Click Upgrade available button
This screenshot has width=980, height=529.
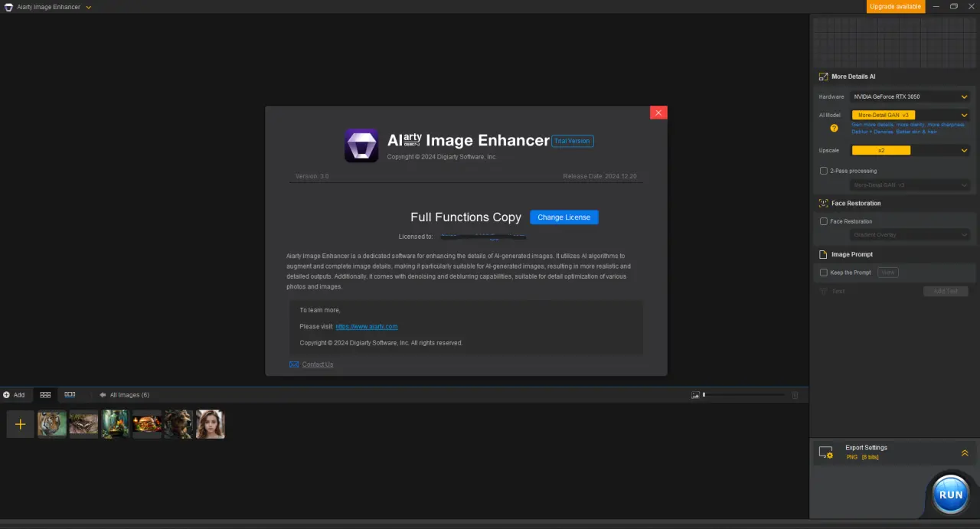pos(896,6)
